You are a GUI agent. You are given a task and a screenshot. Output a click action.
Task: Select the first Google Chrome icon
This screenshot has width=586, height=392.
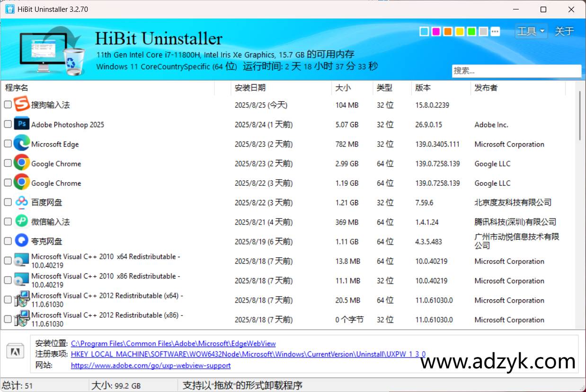point(21,163)
